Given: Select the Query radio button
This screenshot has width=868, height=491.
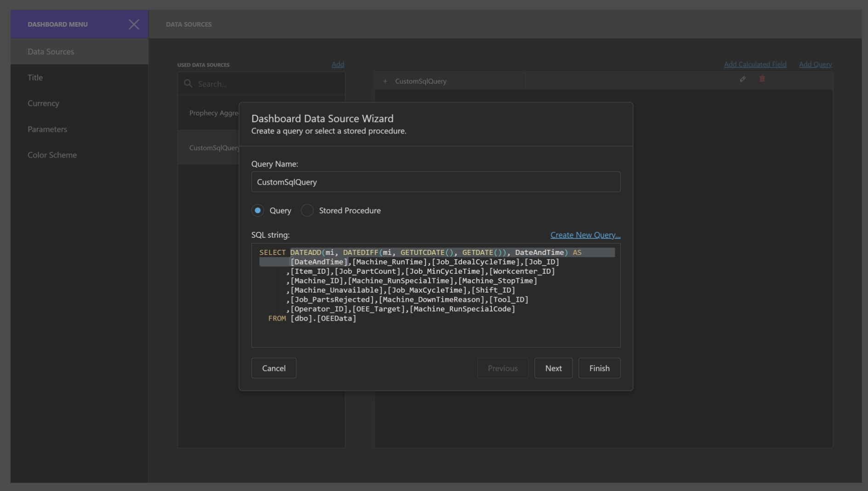Looking at the screenshot, I should [x=257, y=211].
